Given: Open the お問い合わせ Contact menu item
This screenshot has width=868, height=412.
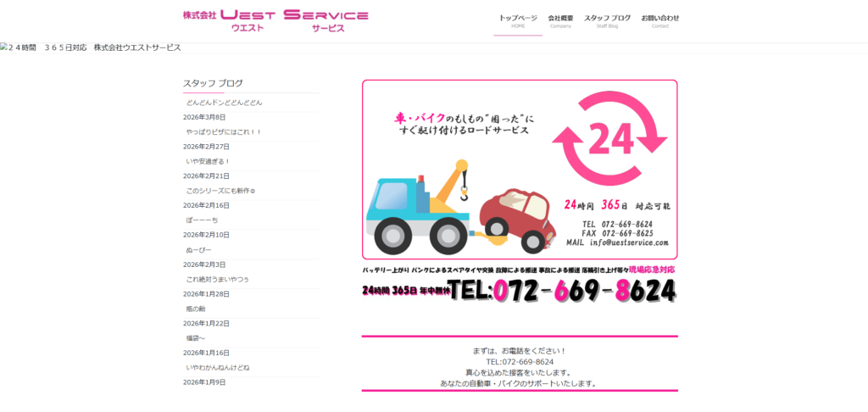Looking at the screenshot, I should pos(659,21).
